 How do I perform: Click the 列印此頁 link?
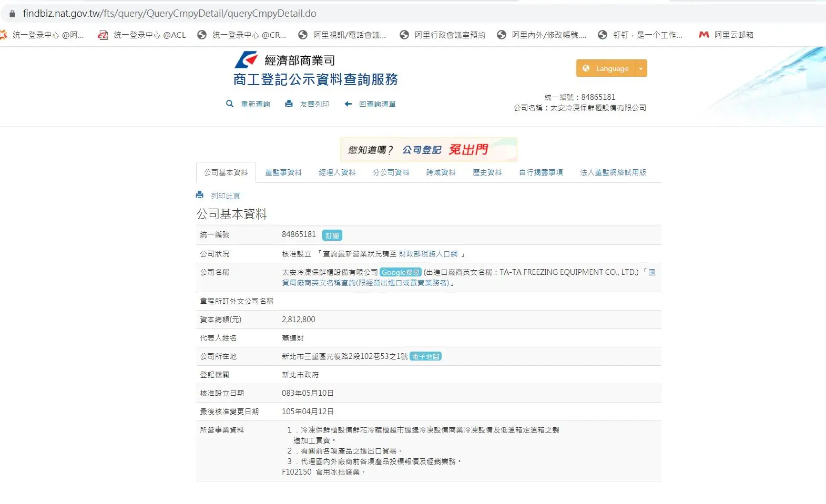click(226, 196)
